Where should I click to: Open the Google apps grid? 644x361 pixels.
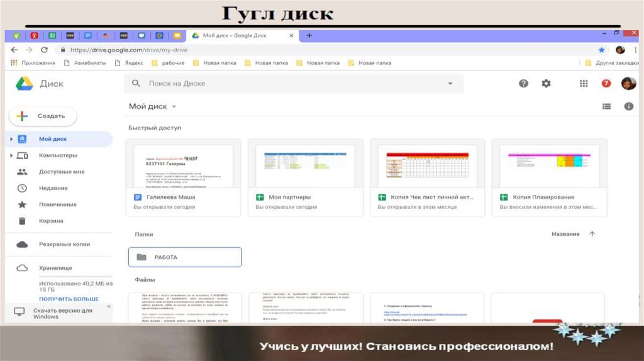584,84
